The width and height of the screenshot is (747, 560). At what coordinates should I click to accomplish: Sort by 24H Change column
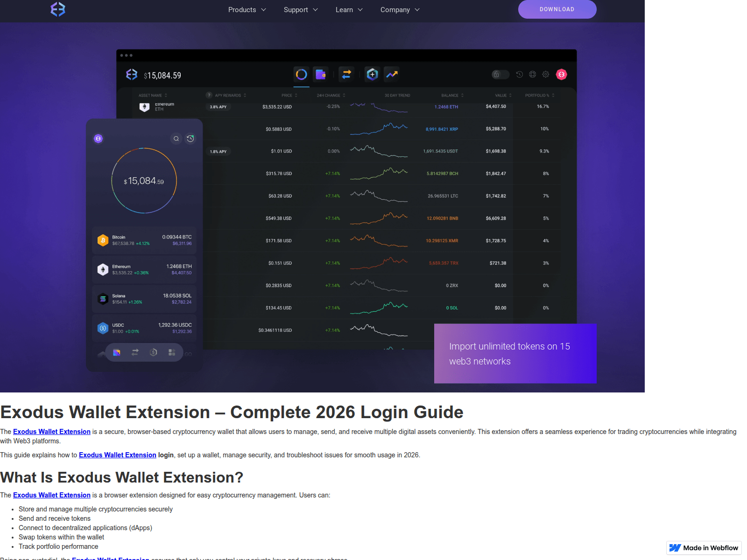point(331,95)
